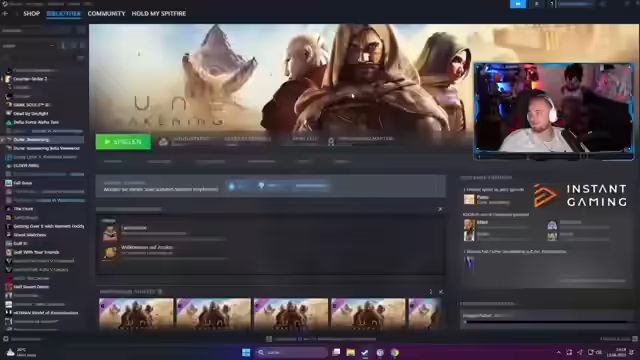The height and width of the screenshot is (360, 640).
Task: Open the Instant Gaming logo overlay
Action: tap(580, 195)
